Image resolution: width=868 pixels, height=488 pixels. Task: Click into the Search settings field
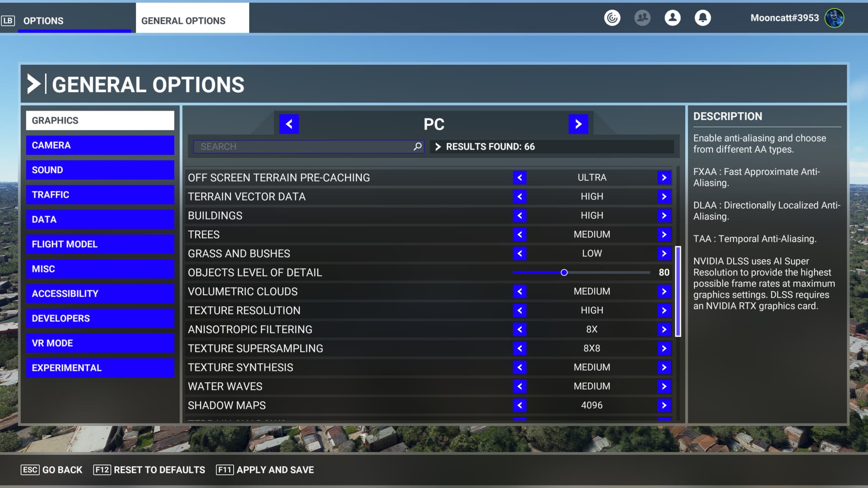[x=303, y=146]
